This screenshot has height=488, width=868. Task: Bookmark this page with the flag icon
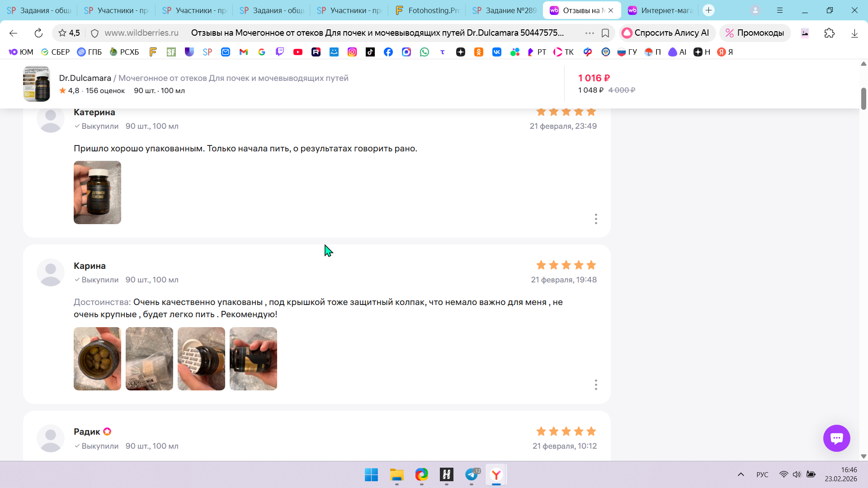(x=605, y=33)
